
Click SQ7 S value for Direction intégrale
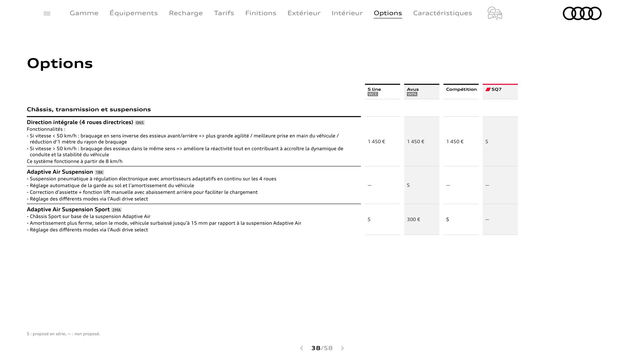tap(487, 141)
